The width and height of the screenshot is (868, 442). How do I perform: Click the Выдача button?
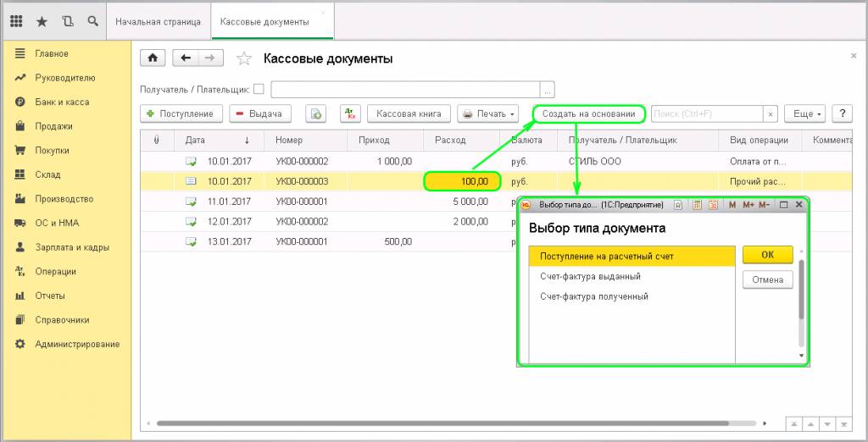[x=260, y=114]
